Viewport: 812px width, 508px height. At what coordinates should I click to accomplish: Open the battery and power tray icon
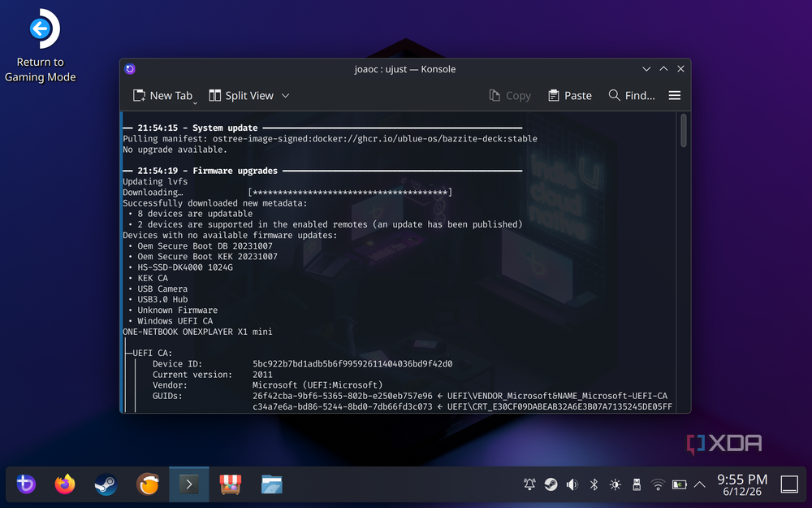click(x=679, y=484)
